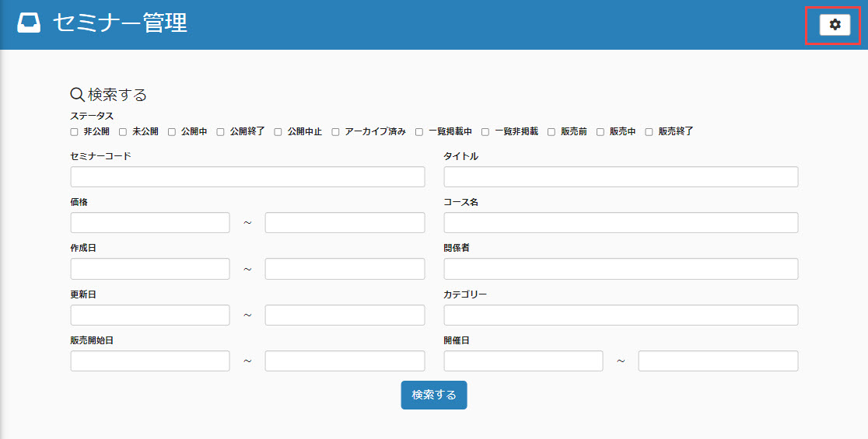Click the カテゴリー input field

[621, 315]
